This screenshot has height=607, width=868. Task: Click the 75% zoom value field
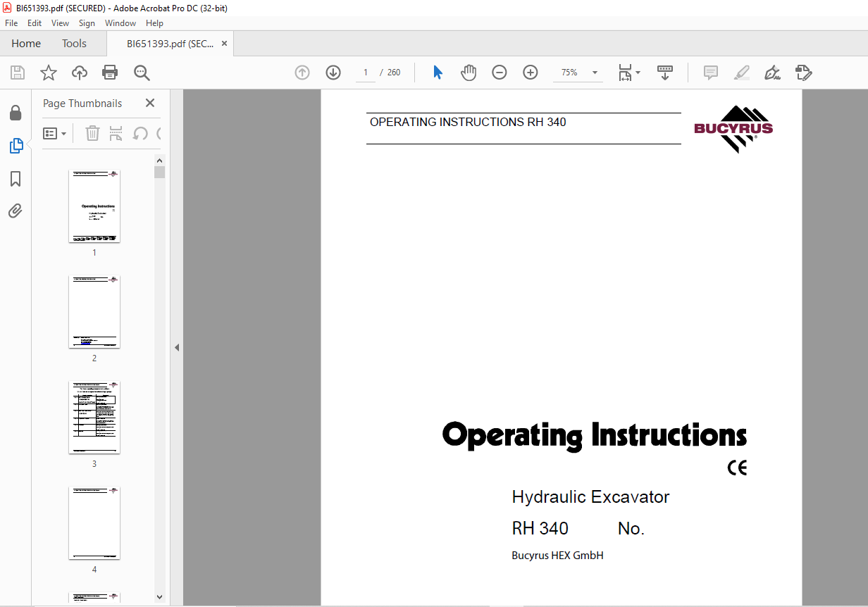[569, 73]
